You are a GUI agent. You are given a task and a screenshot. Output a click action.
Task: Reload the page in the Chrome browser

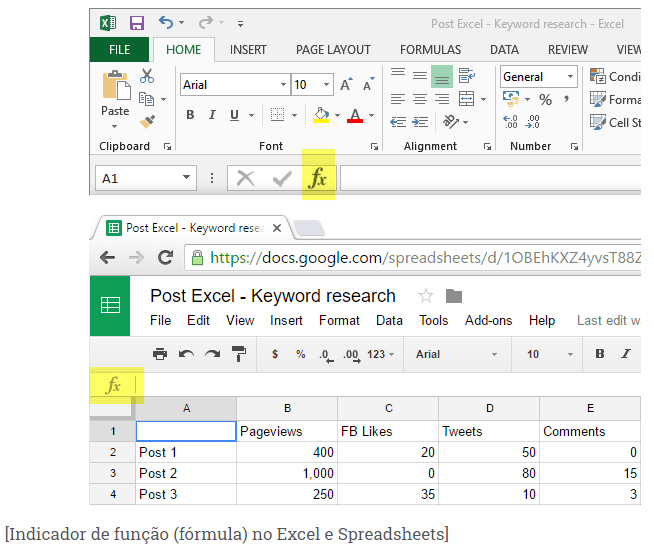(165, 258)
